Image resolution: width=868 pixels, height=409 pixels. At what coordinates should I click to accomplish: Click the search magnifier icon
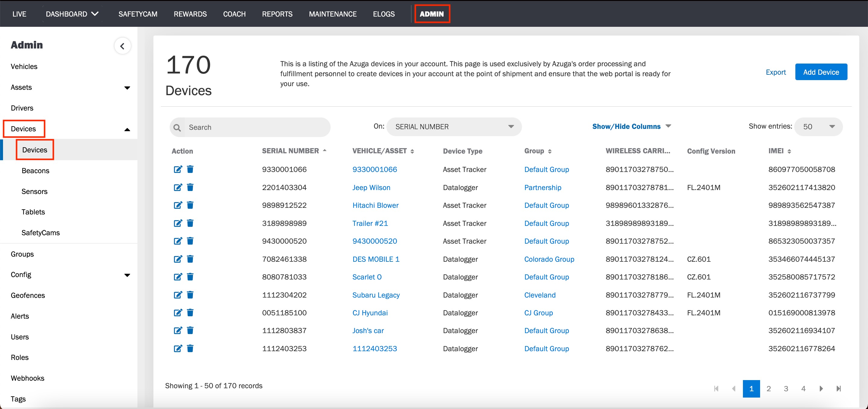click(x=177, y=128)
